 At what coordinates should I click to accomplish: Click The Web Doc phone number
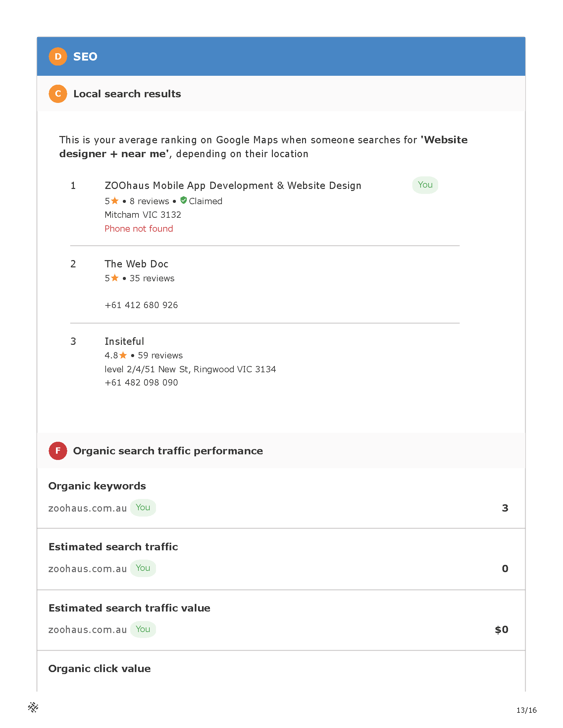(141, 305)
